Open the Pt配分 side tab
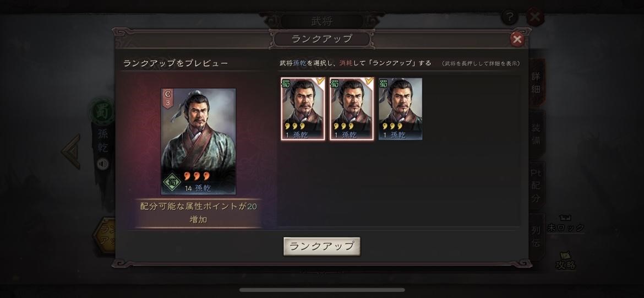 coord(537,186)
